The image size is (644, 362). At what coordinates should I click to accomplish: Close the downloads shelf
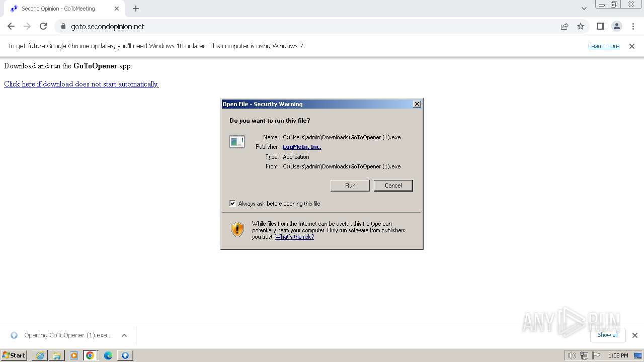pos(634,335)
